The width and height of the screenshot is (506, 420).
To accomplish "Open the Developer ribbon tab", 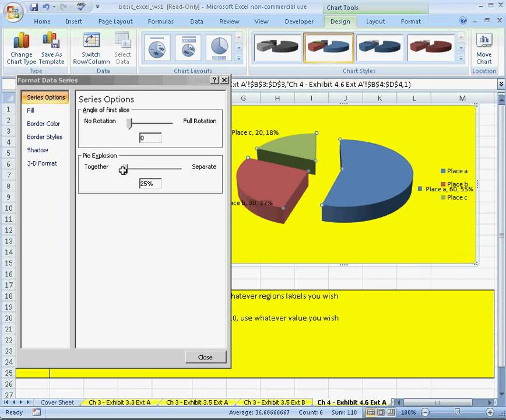I will pyautogui.click(x=299, y=22).
